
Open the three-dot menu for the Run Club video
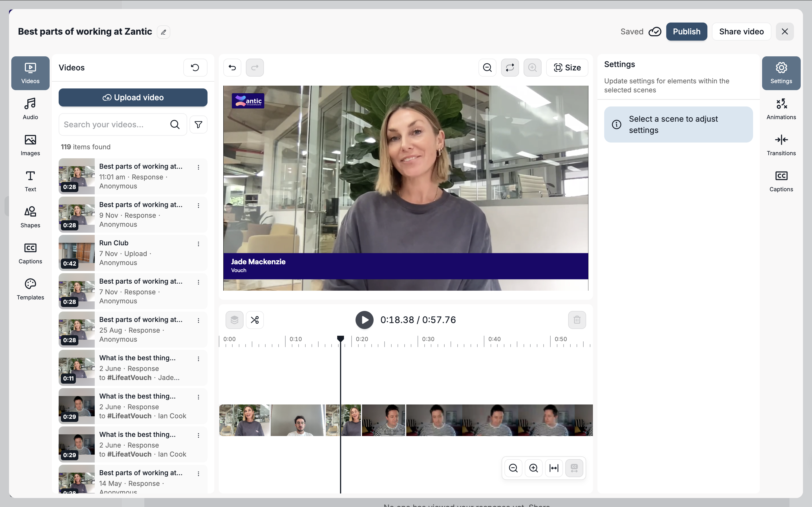[198, 244]
